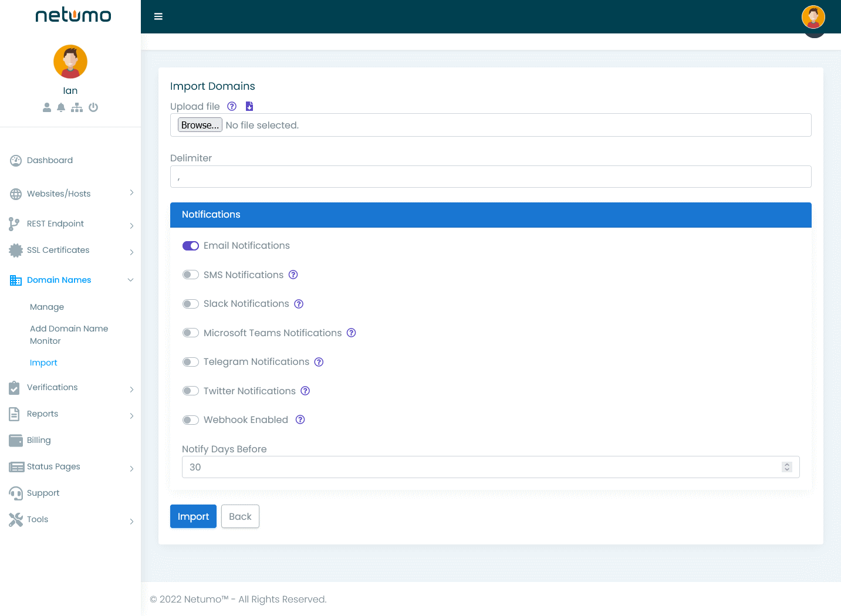Click the Netumo logo
Viewport: 841px width, 616px height.
[x=73, y=15]
